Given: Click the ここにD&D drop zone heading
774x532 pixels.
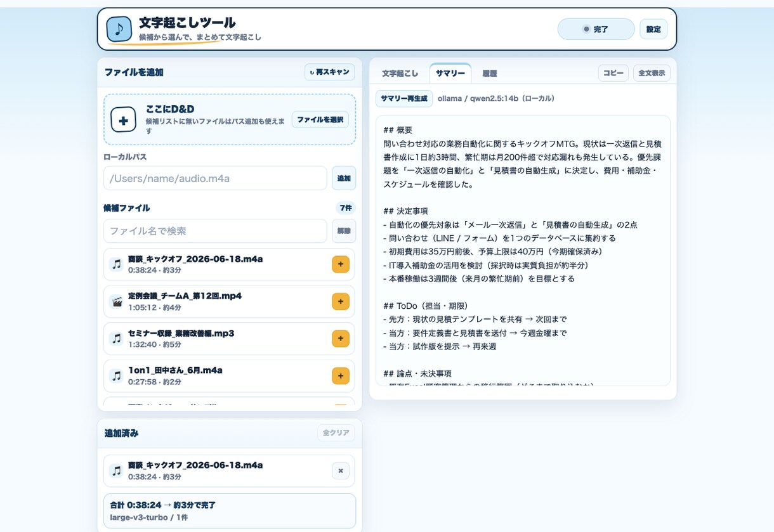Looking at the screenshot, I should click(170, 109).
